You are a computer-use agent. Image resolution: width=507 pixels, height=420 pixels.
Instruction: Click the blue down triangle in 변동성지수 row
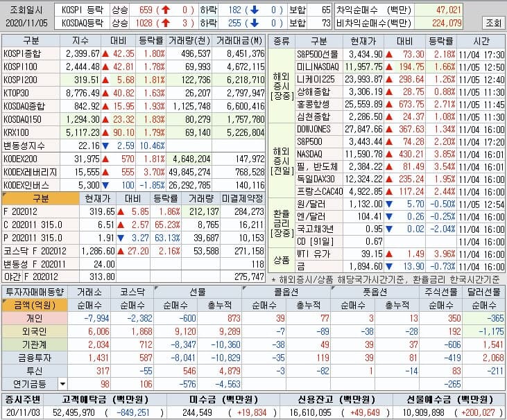tap(105, 146)
